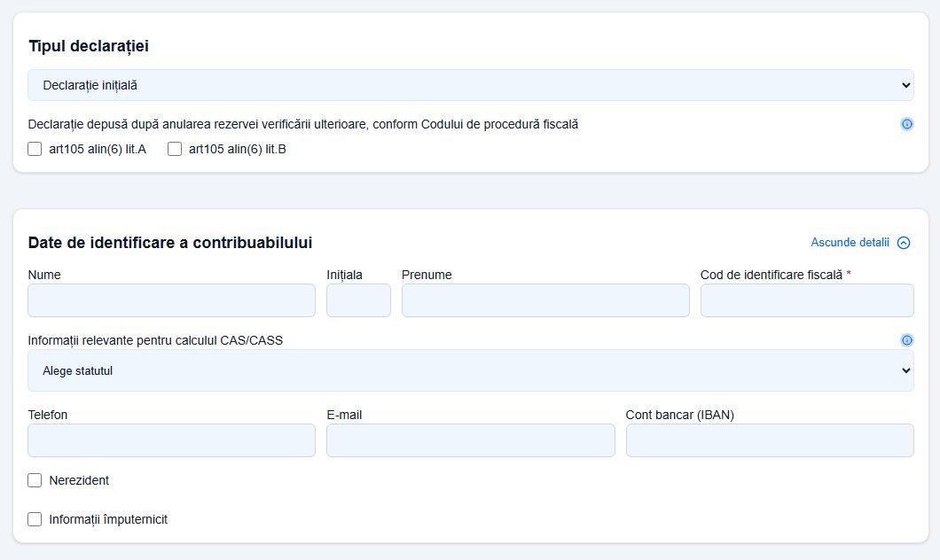The image size is (940, 560).
Task: Enable the art105 alin(6) lit.B checkbox
Action: click(x=175, y=149)
